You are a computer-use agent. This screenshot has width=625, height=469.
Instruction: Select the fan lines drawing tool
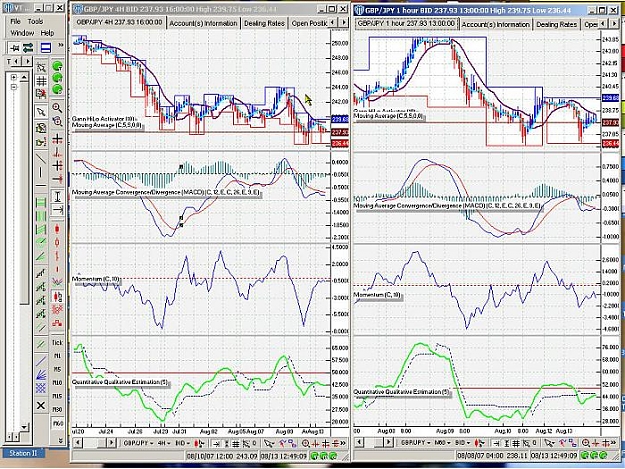tap(41, 375)
